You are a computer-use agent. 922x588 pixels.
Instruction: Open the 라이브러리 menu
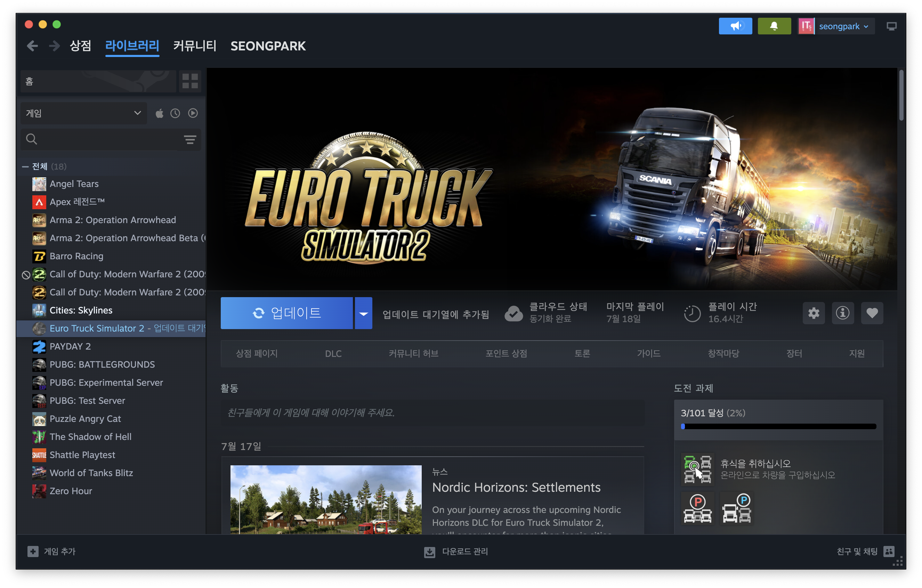tap(132, 46)
